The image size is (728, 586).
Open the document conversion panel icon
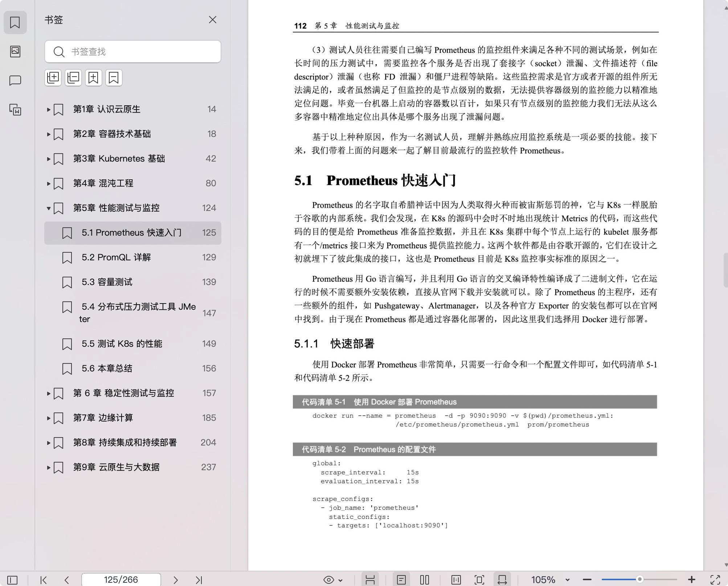(x=15, y=109)
